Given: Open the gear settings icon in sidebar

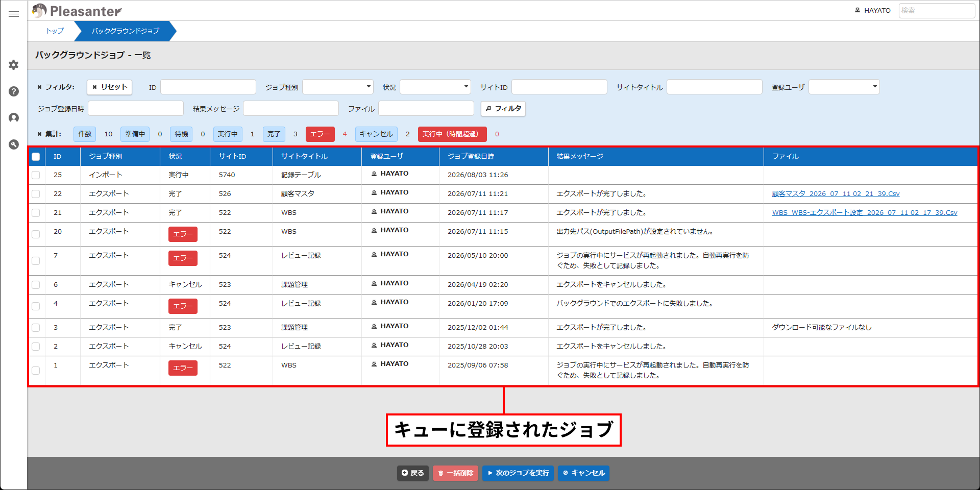Looking at the screenshot, I should coord(14,65).
